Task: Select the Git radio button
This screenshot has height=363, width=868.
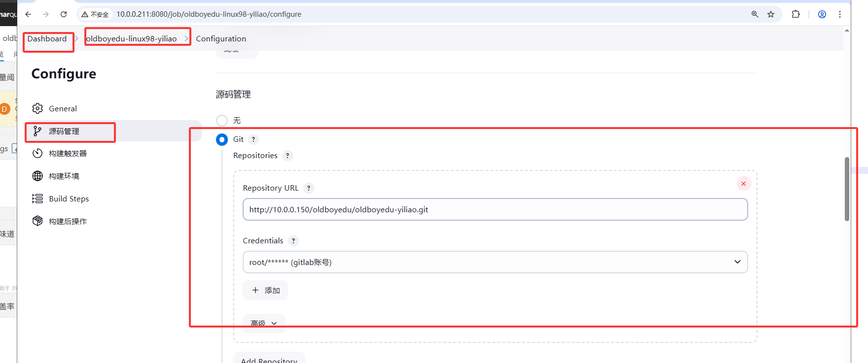Action: click(x=222, y=139)
